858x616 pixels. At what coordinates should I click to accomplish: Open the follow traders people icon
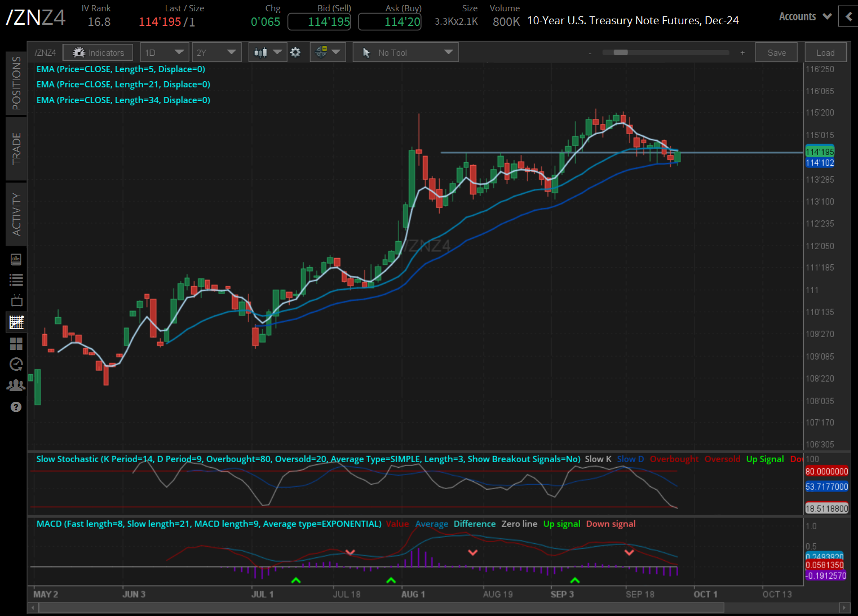coord(16,385)
